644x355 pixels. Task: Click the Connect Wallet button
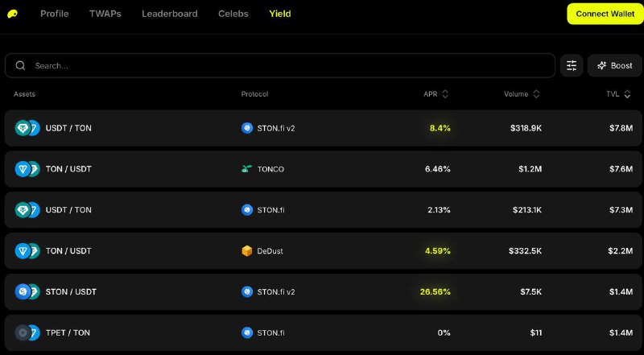coord(605,14)
